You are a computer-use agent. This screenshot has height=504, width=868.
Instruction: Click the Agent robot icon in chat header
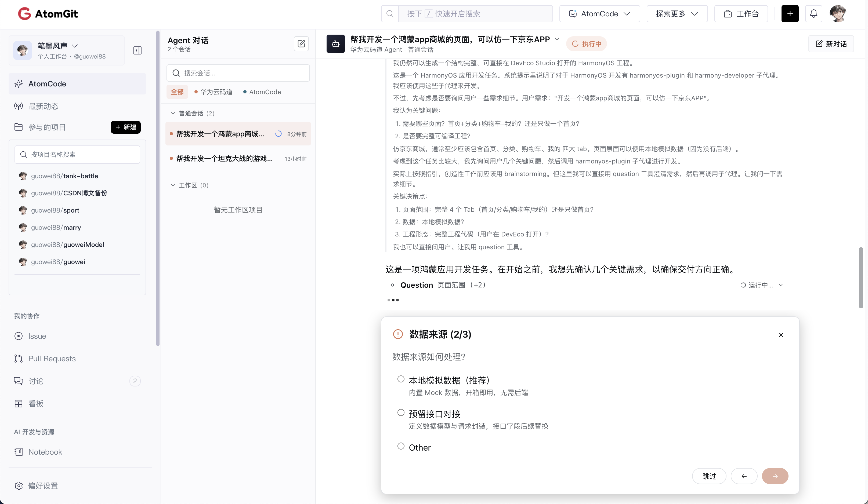click(335, 44)
